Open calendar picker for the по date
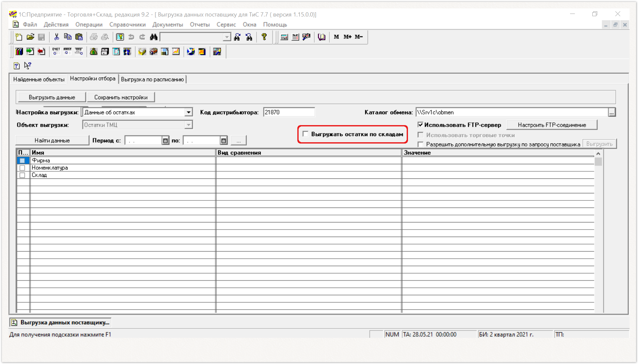 click(x=224, y=141)
